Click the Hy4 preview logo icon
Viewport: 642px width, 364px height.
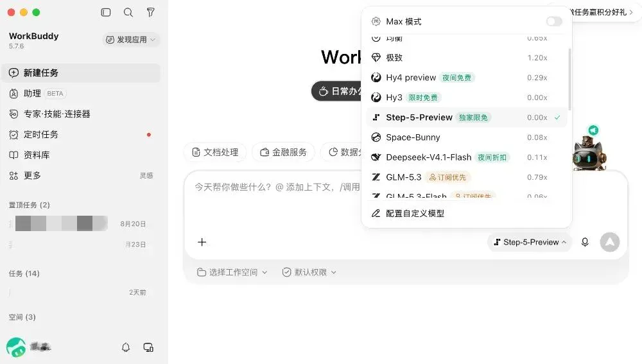(376, 78)
